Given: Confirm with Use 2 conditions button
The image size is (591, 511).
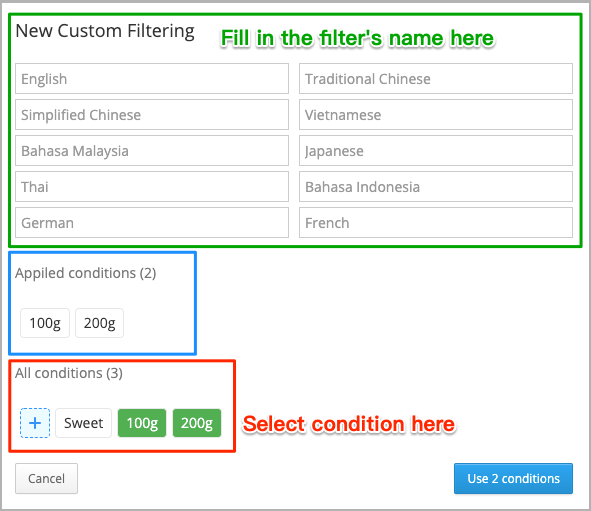Looking at the screenshot, I should (513, 479).
